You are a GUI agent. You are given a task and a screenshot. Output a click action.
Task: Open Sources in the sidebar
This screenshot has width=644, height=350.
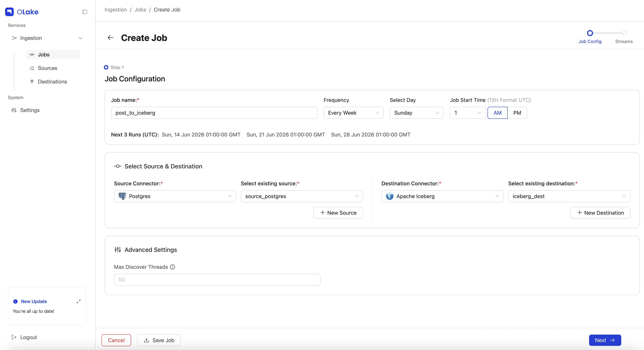(x=53, y=68)
